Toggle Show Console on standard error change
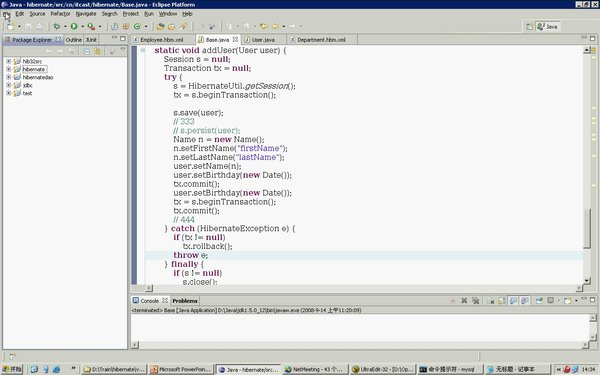The image size is (600, 375). (x=524, y=301)
